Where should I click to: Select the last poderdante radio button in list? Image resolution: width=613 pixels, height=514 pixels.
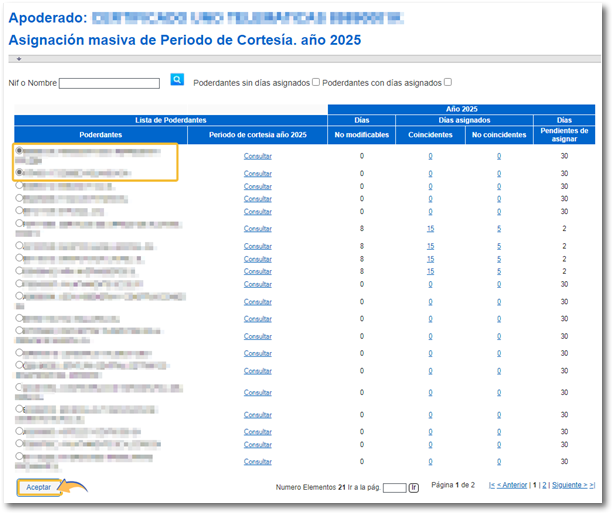[x=19, y=456]
